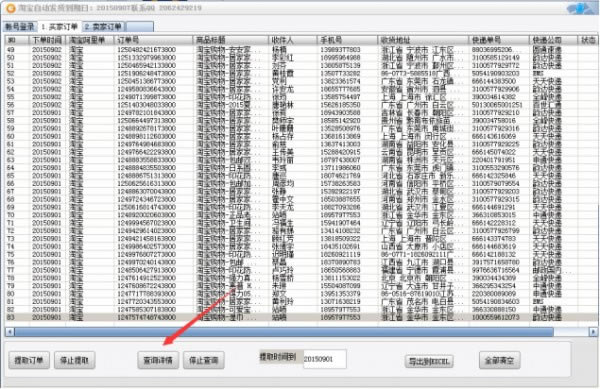Screen dimensions: 600x389
Task: Open the 1 买家订单 tab
Action: pos(59,27)
